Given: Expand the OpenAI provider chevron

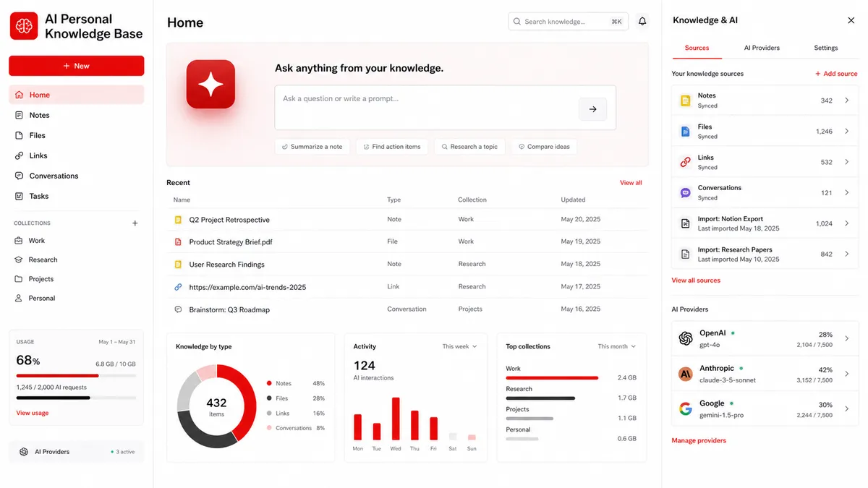Looking at the screenshot, I should [x=847, y=338].
